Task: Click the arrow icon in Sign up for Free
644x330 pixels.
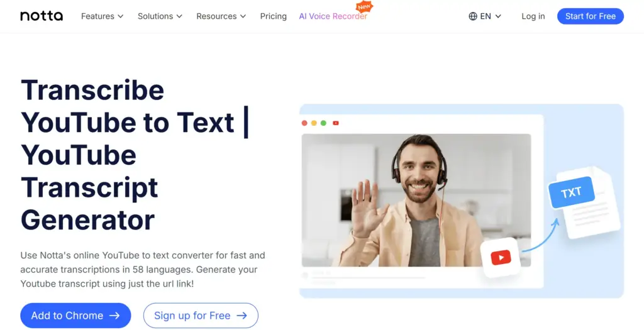Action: [242, 315]
